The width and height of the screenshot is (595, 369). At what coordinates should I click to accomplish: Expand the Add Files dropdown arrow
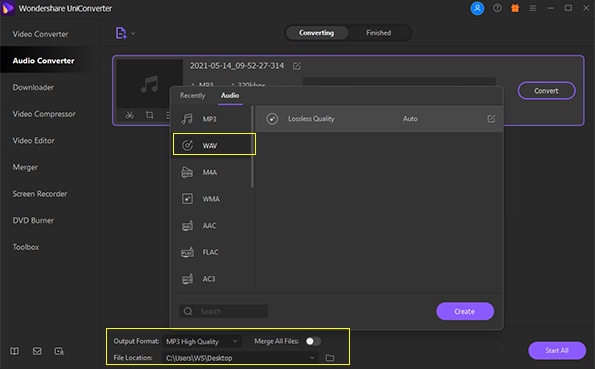(x=133, y=33)
